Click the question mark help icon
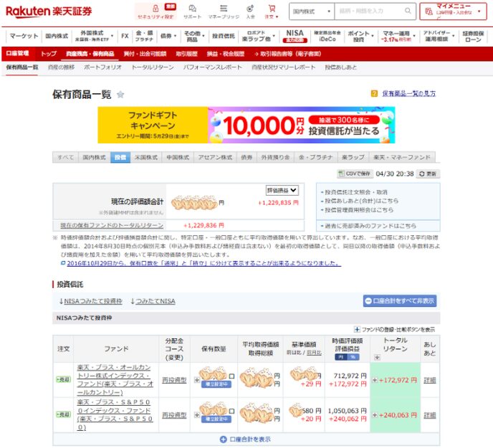 click(x=374, y=93)
